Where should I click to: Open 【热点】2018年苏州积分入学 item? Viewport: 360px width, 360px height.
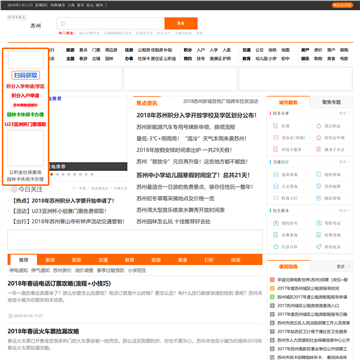pyautogui.click(x=63, y=201)
